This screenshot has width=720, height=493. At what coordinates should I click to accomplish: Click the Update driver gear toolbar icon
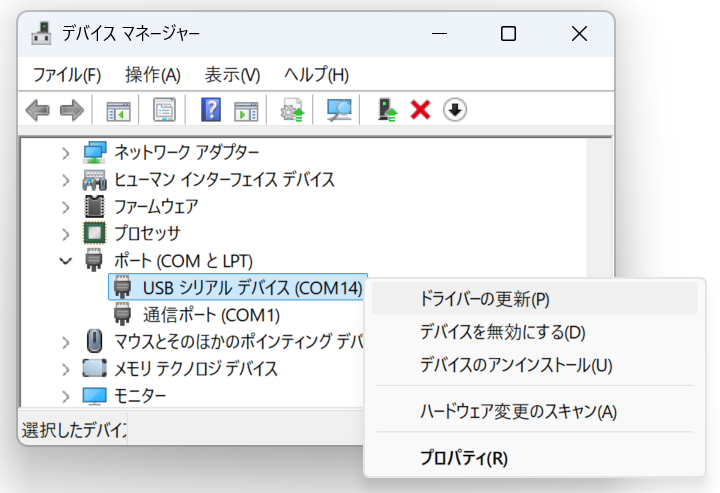point(292,110)
